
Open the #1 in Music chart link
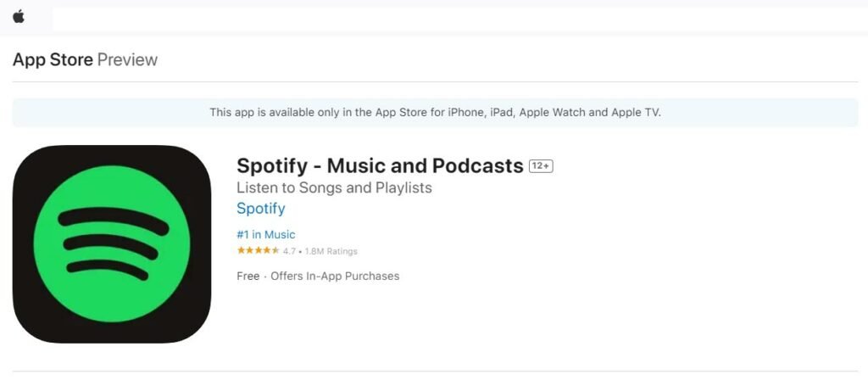tap(265, 235)
